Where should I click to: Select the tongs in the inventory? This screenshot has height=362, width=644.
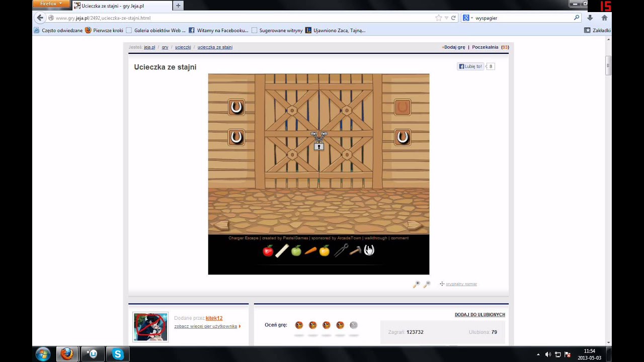pyautogui.click(x=341, y=250)
